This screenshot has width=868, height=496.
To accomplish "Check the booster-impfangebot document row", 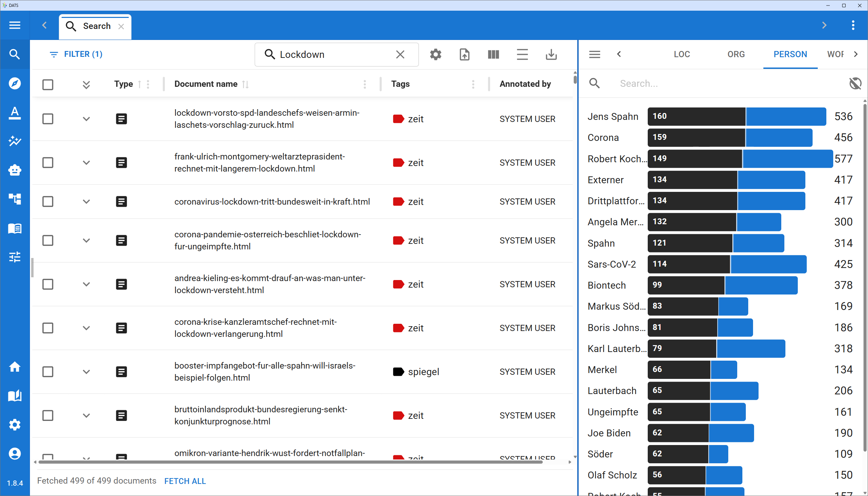I will pyautogui.click(x=48, y=372).
